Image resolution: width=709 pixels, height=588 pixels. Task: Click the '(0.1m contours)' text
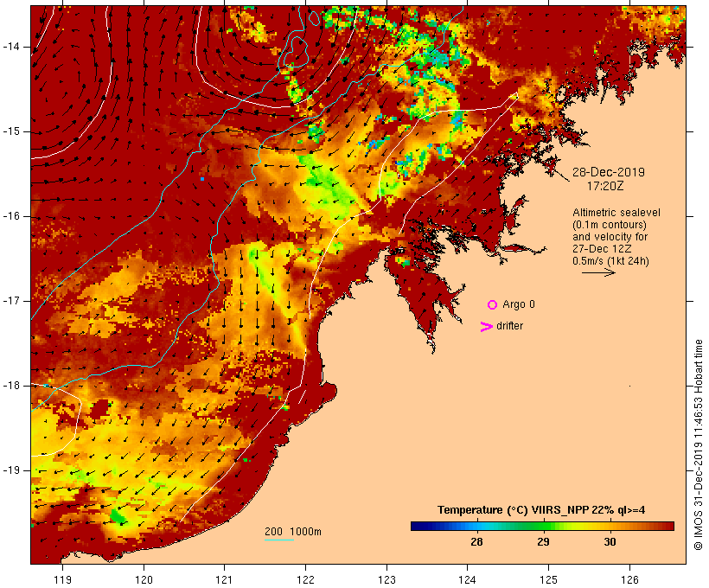610,225
